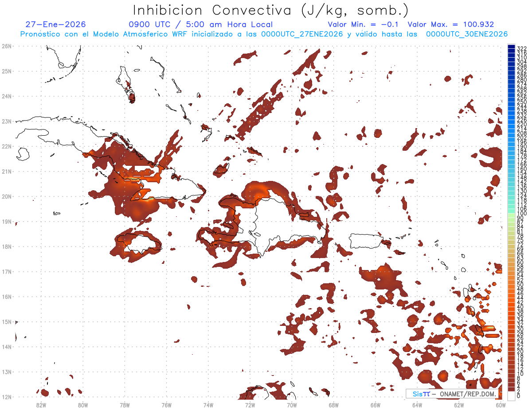Image resolution: width=532 pixels, height=411 pixels.
Task: Click the '0000UTC_27ENE2026' initialization timestamp
Action: 302,34
